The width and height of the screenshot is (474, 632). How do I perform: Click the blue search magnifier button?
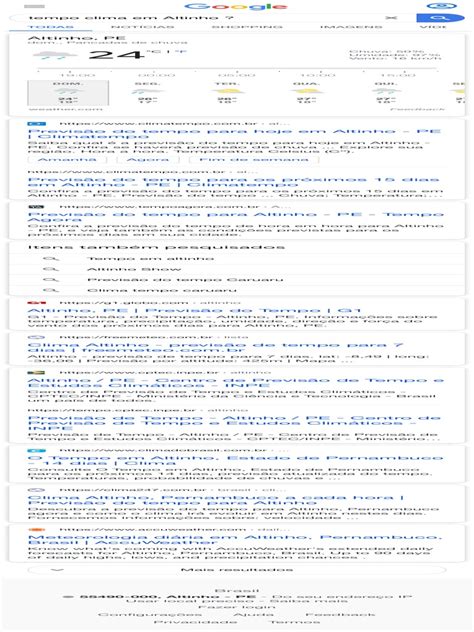pyautogui.click(x=439, y=18)
